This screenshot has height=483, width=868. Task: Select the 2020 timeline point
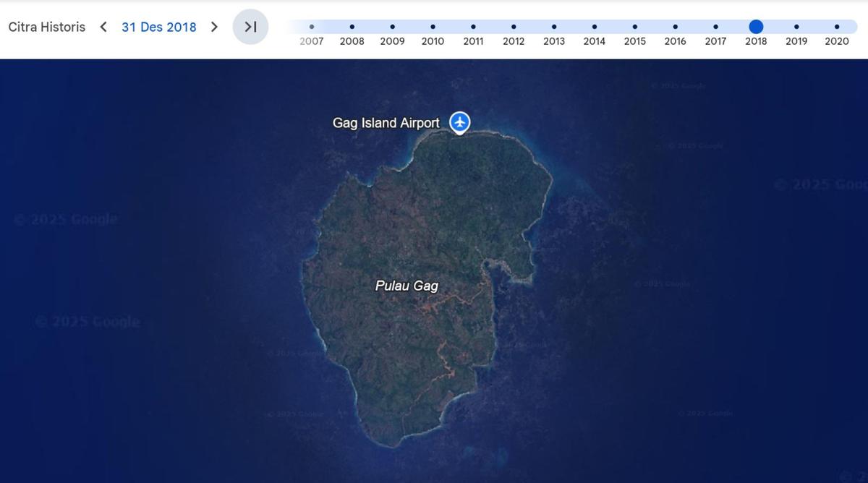tap(837, 27)
